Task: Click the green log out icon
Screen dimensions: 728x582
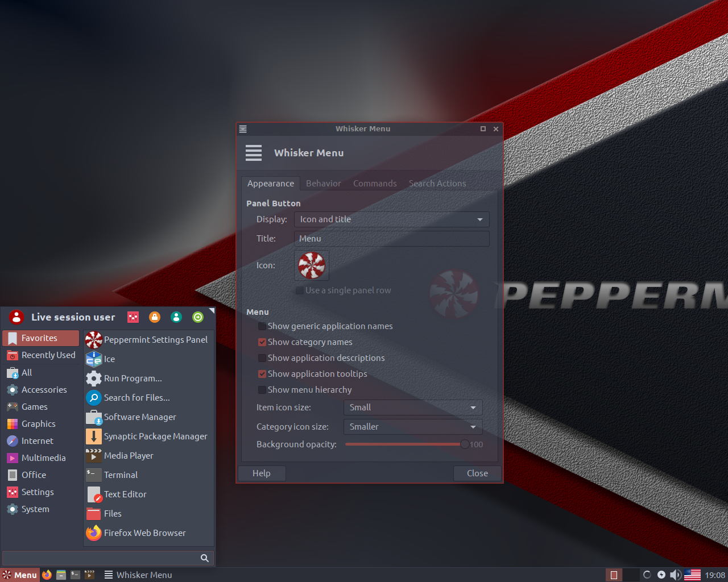Action: [198, 317]
